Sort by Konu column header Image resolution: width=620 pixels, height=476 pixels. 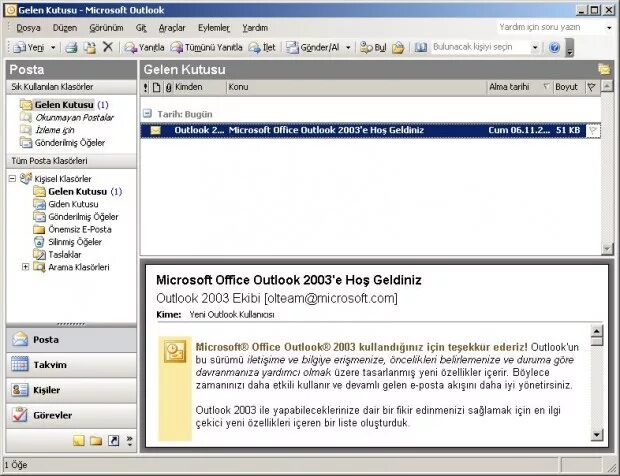coord(356,87)
